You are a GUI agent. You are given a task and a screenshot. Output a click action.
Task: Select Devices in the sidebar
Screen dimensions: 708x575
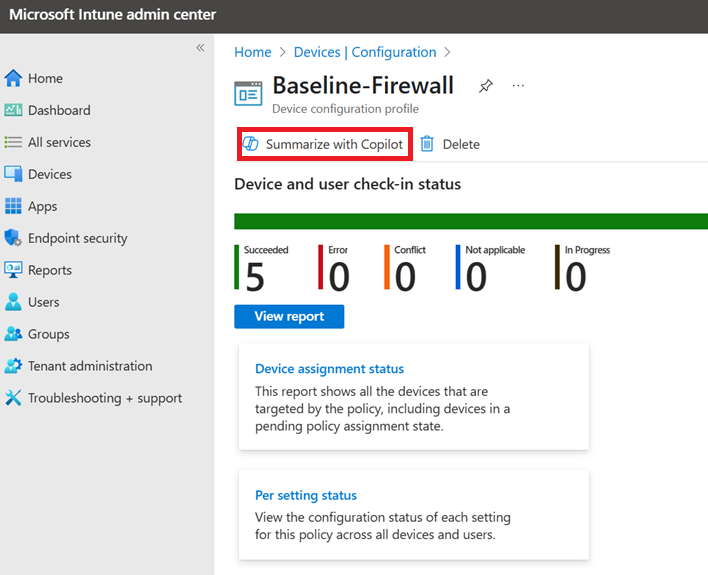click(x=50, y=174)
